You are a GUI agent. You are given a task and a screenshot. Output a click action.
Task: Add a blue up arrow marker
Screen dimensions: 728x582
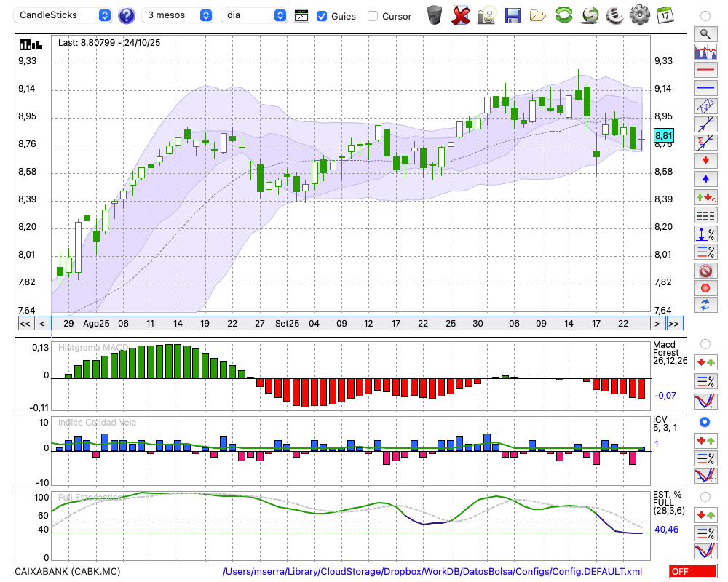(705, 179)
